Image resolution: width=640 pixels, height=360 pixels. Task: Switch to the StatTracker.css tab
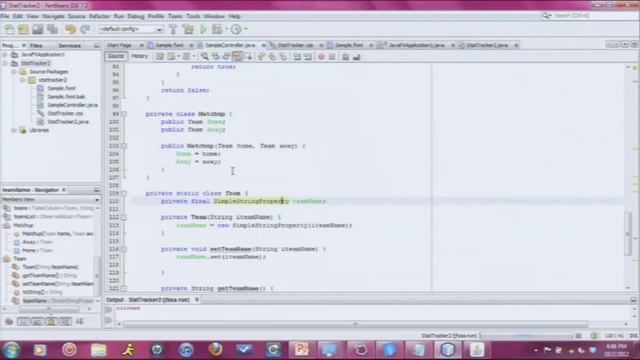click(x=295, y=45)
